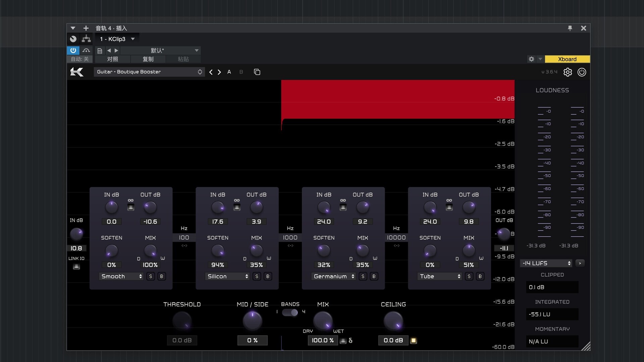Viewport: 644px width, 362px height.
Task: Open window menu triangle in title bar
Action: (73, 28)
